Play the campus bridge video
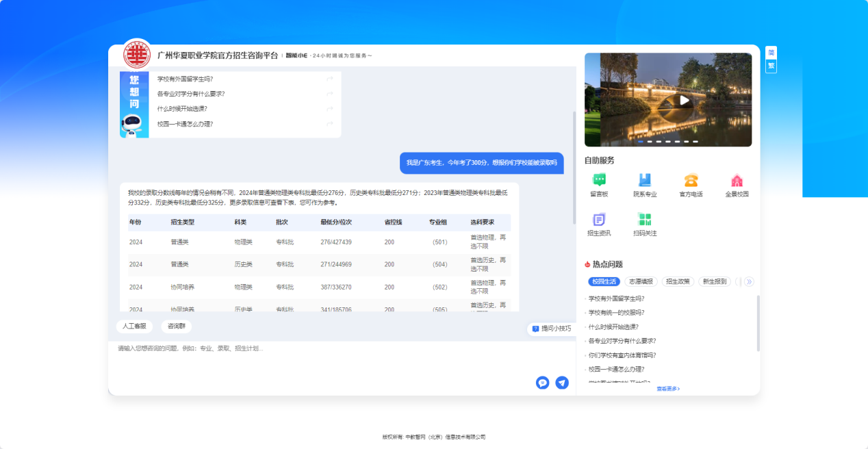Screen dimensions: 868x449 (684, 100)
